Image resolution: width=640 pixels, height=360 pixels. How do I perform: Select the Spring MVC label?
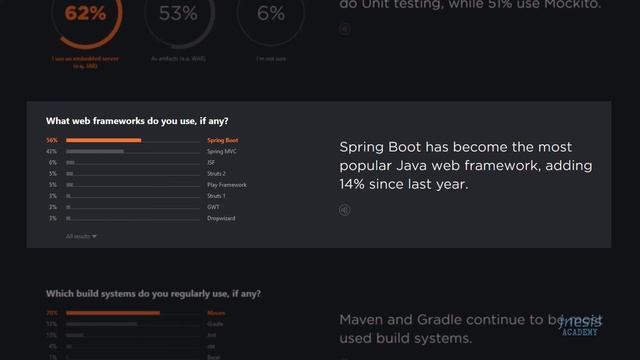coord(222,151)
